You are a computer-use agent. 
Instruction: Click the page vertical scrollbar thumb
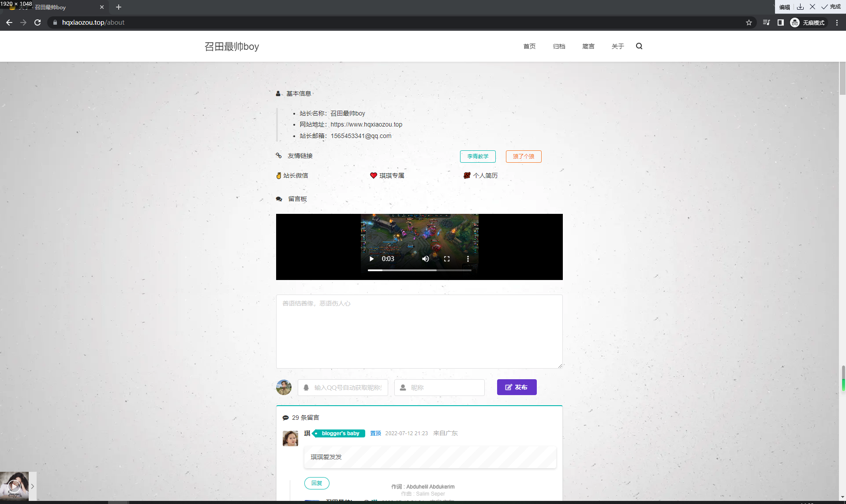(x=842, y=78)
